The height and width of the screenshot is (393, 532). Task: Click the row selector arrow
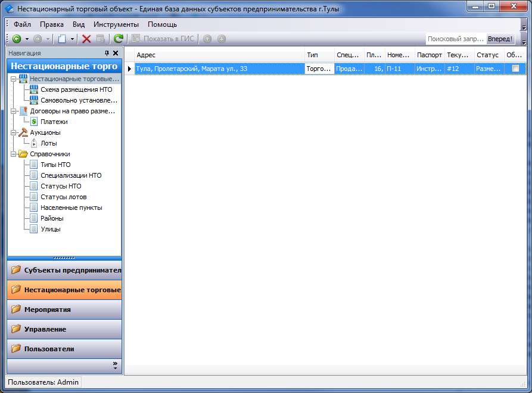point(129,69)
